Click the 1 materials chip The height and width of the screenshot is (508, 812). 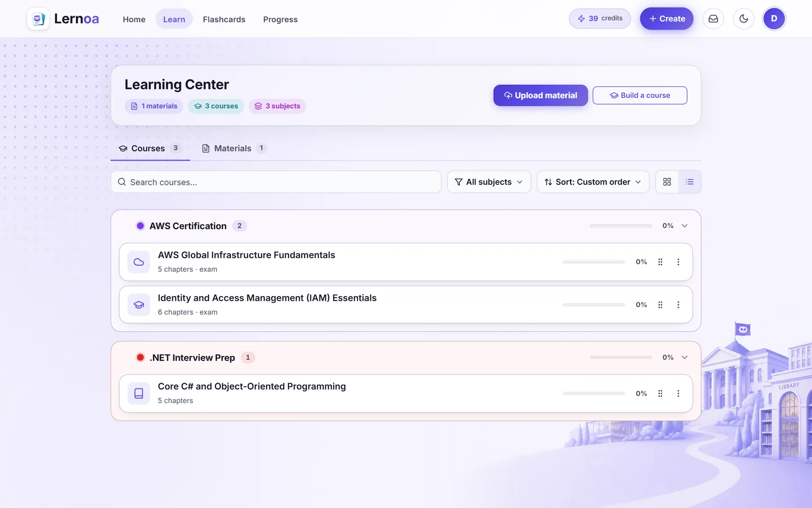coord(154,106)
